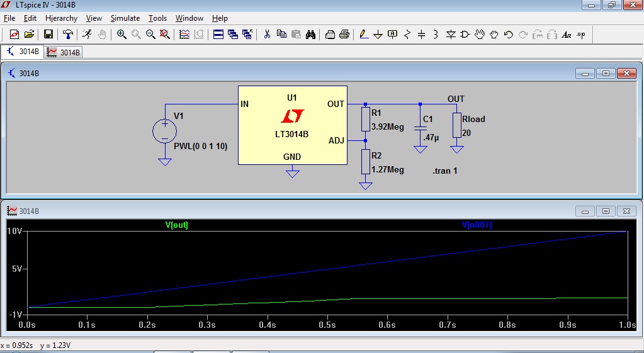The image size is (644, 353).
Task: Click the C1 .47µ capacitor value
Action: click(x=431, y=138)
